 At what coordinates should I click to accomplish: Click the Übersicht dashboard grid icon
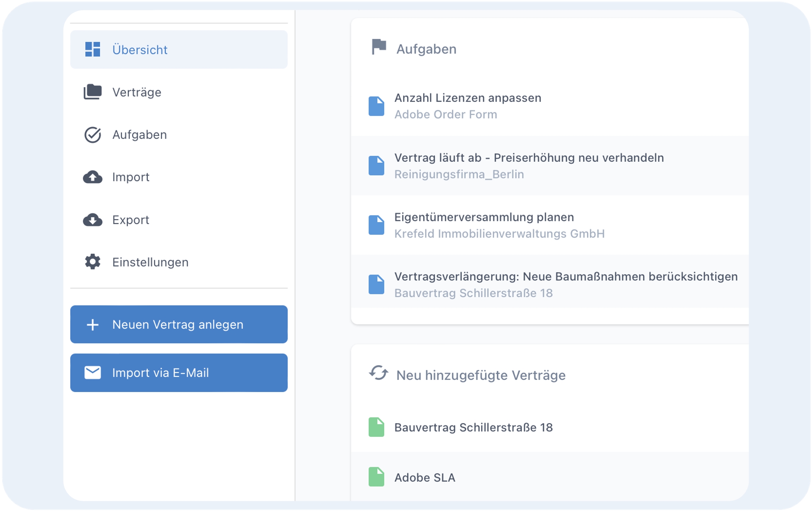point(93,49)
